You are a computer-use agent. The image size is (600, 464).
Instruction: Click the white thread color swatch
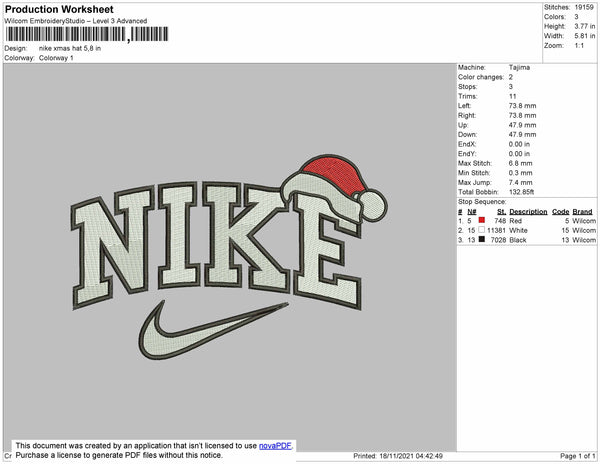click(481, 230)
